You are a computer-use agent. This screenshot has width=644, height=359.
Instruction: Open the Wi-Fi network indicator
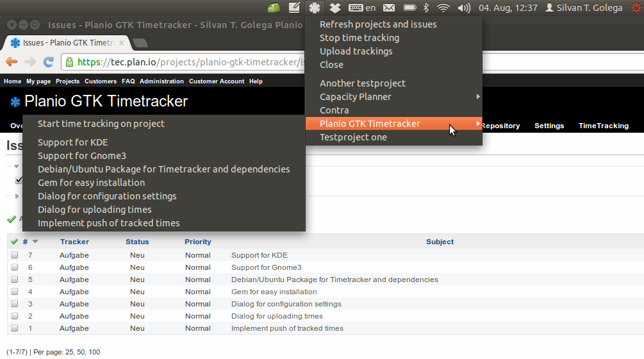tap(443, 8)
